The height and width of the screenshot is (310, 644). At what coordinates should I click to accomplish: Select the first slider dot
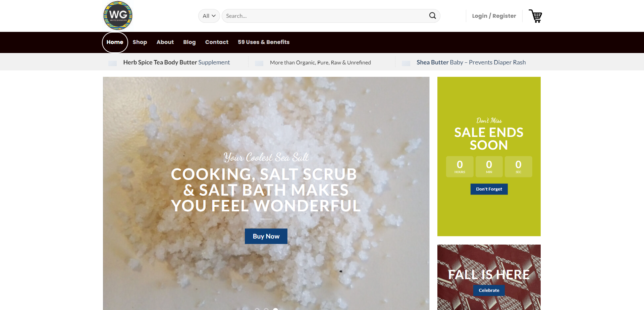257,309
